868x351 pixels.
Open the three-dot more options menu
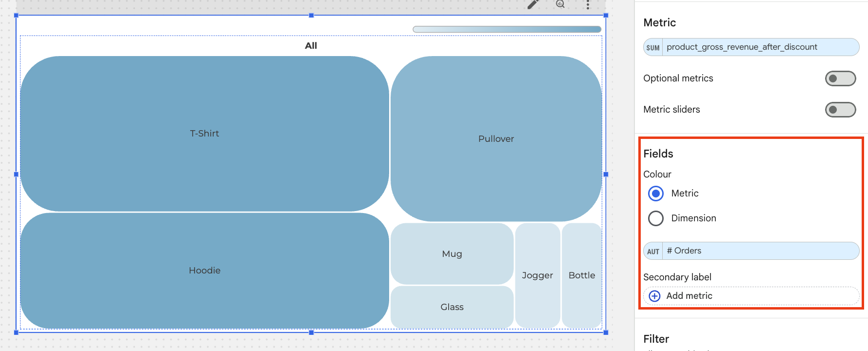tap(588, 5)
